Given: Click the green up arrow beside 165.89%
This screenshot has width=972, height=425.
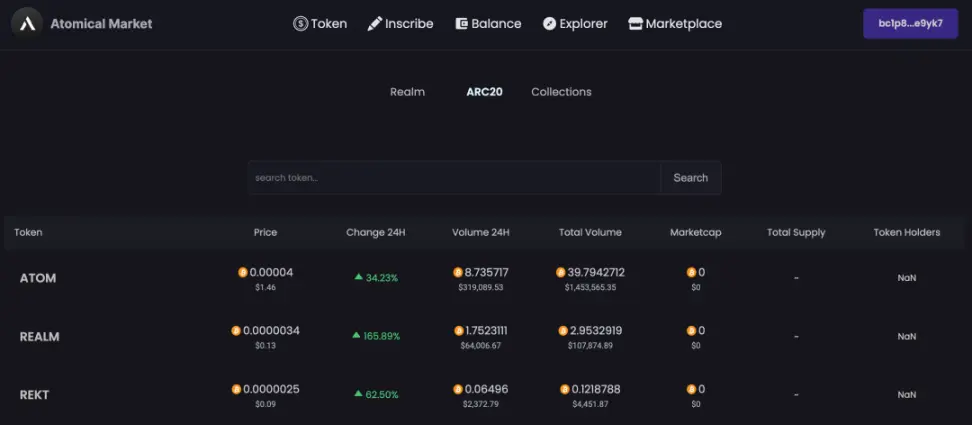Looking at the screenshot, I should coord(356,335).
